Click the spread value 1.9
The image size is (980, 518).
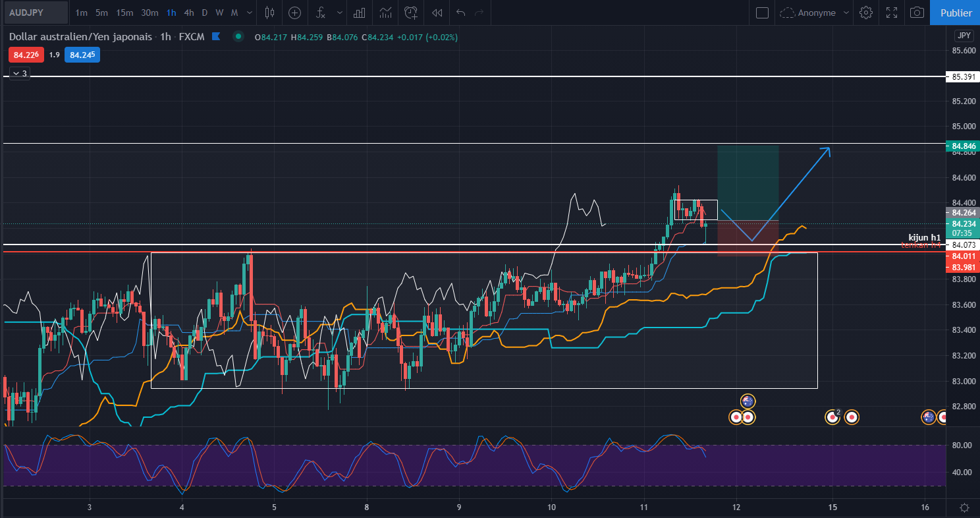(x=54, y=55)
